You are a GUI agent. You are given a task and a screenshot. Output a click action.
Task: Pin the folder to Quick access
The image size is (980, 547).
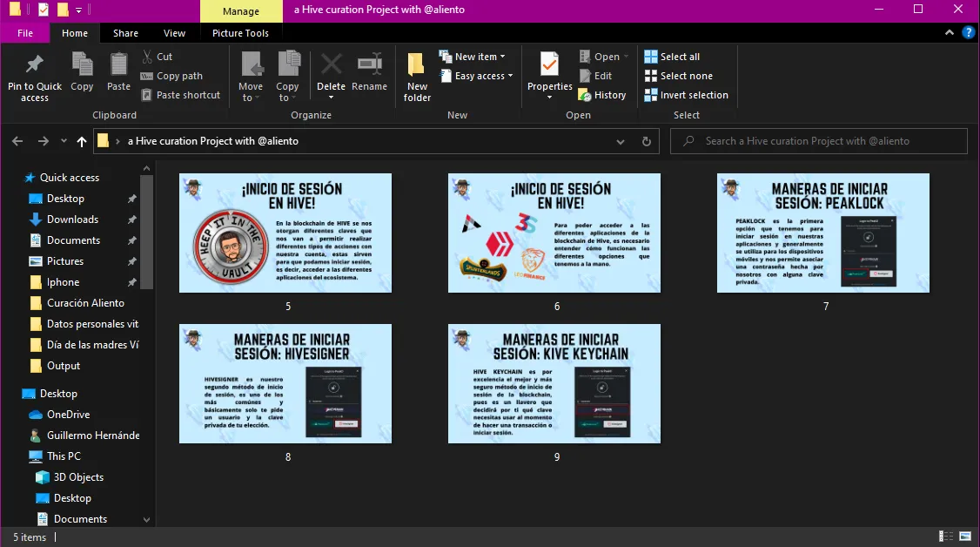click(34, 77)
